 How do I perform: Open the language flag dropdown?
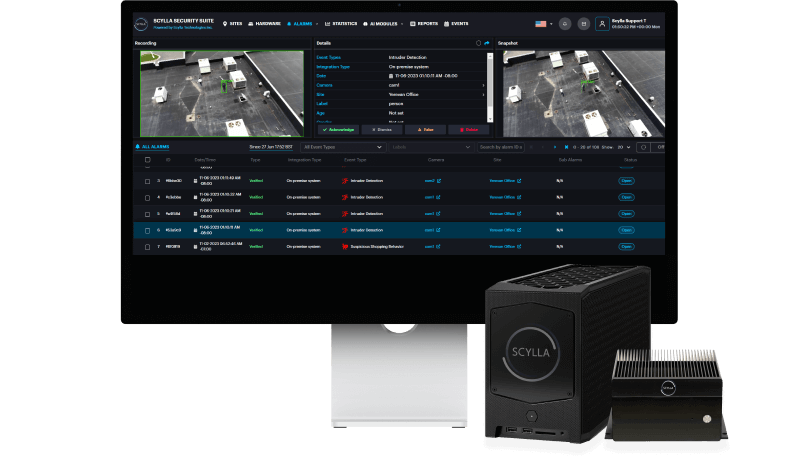(x=543, y=24)
